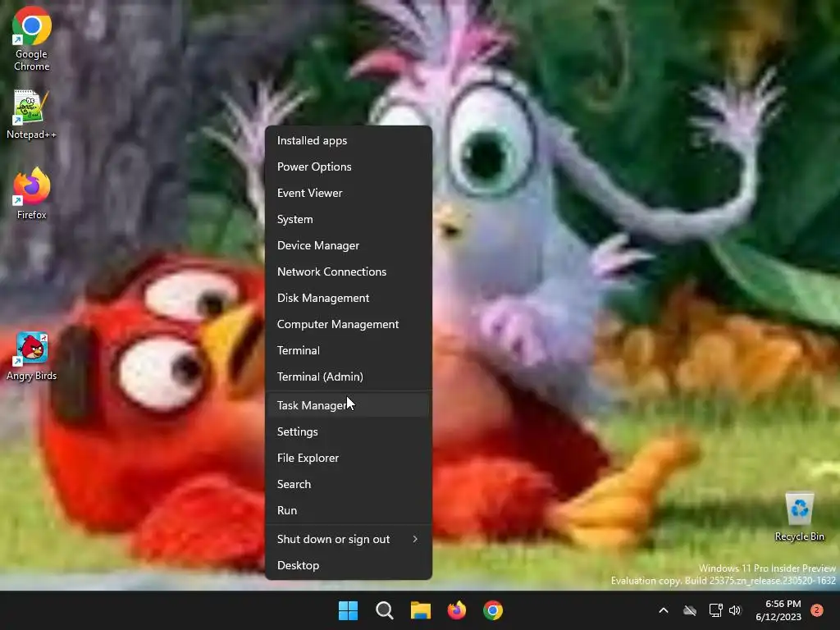Open the notification badge icon

[x=817, y=610]
